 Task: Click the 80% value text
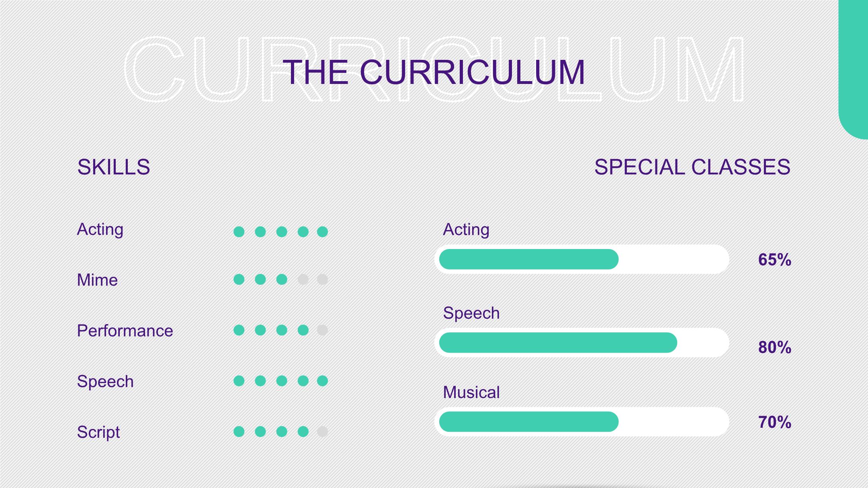pos(775,347)
